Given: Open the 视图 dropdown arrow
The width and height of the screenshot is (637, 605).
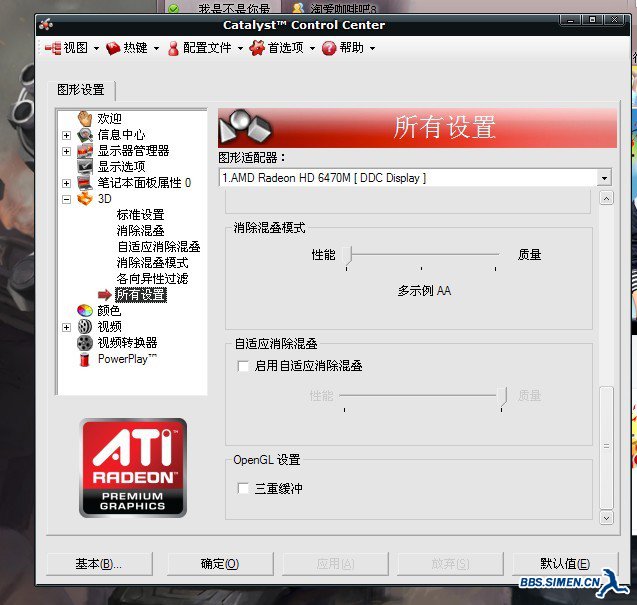Looking at the screenshot, I should (x=96, y=48).
